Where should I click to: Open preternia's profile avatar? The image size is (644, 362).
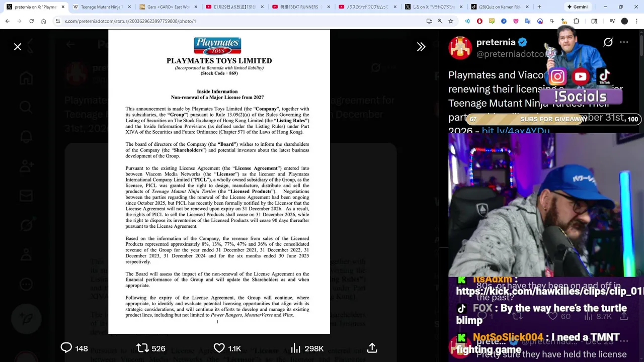pos(460,48)
